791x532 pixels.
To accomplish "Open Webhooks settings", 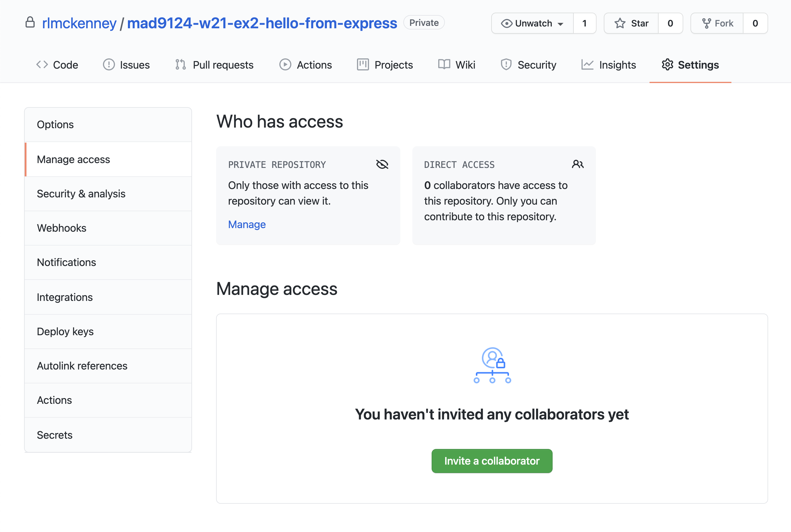I will pyautogui.click(x=108, y=228).
